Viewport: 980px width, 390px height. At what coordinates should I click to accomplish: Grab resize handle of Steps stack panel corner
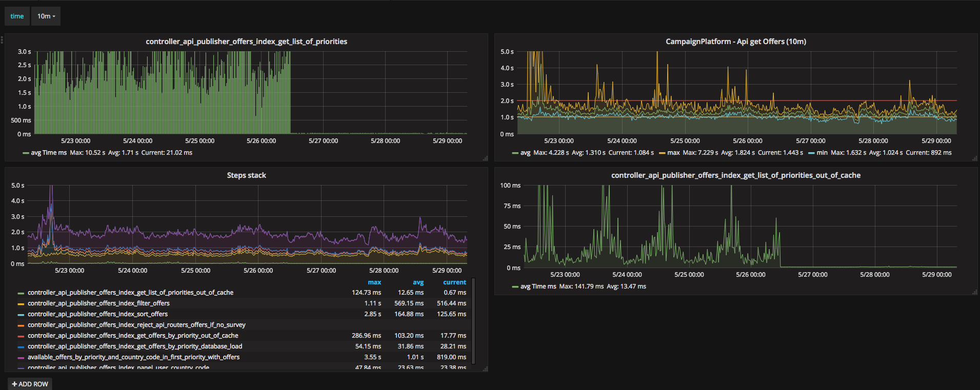485,368
